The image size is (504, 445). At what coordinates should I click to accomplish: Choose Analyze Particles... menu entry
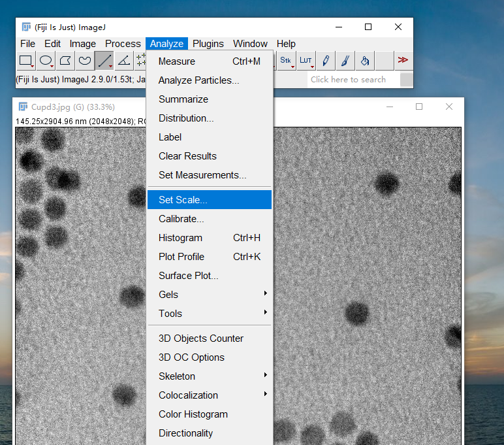pyautogui.click(x=198, y=80)
